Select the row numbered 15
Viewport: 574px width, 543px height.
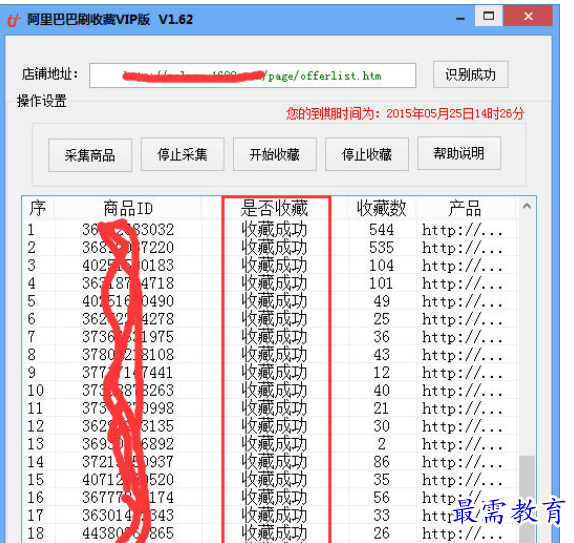pos(269,480)
